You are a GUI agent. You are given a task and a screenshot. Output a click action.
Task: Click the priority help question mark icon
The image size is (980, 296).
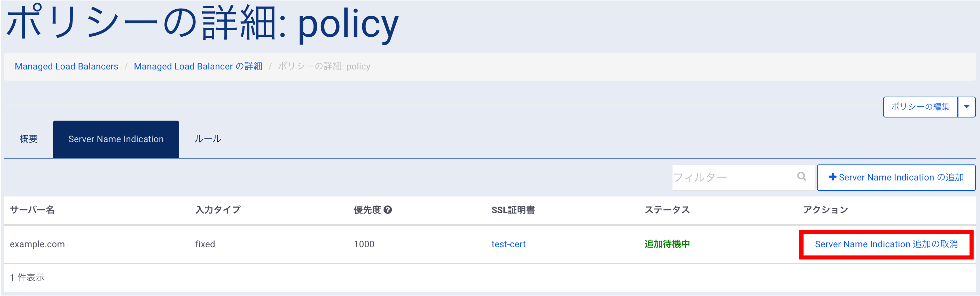click(x=388, y=210)
